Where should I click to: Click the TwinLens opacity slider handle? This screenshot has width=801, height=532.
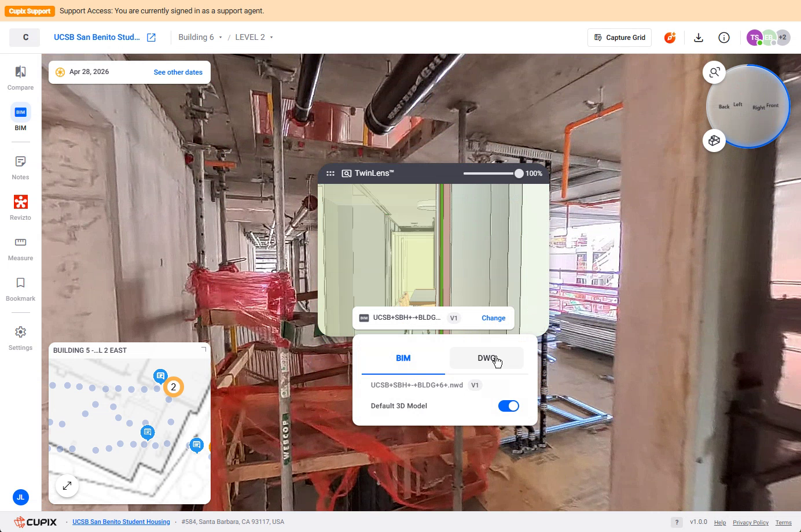click(519, 173)
